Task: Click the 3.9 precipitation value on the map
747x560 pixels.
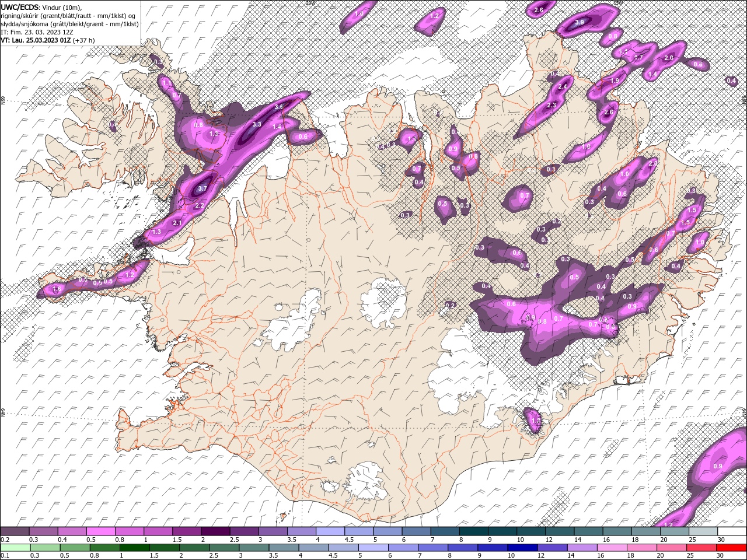Action: pyautogui.click(x=579, y=22)
